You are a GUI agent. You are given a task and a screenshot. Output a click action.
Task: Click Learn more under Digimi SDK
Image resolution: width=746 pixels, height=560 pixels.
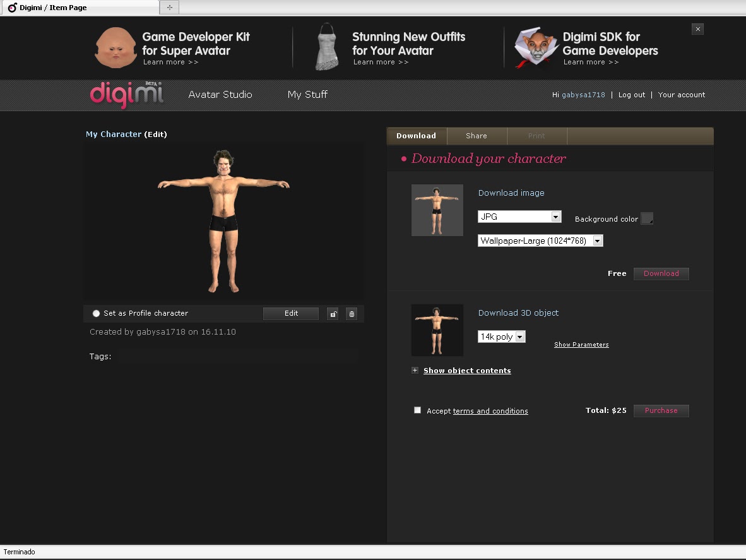591,63
